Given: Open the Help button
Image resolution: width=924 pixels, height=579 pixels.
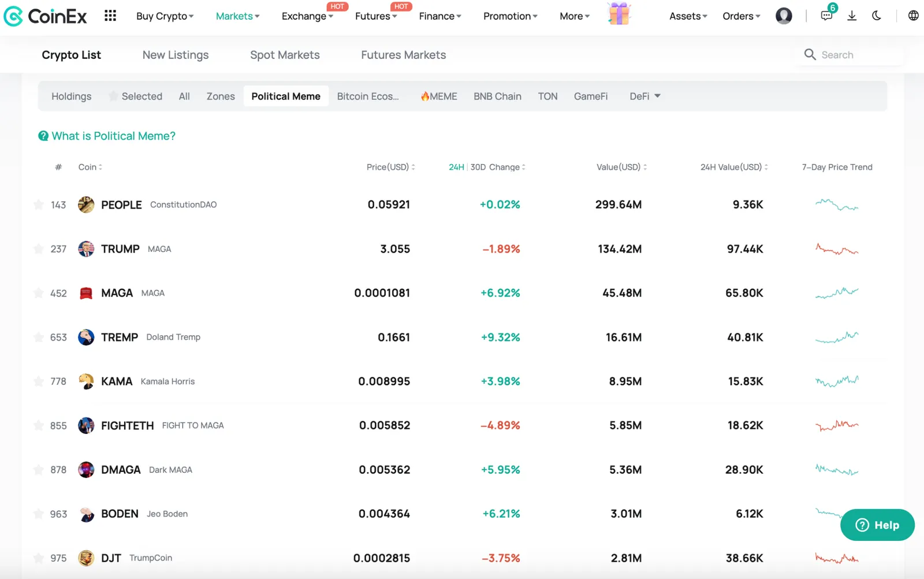Looking at the screenshot, I should [x=877, y=525].
